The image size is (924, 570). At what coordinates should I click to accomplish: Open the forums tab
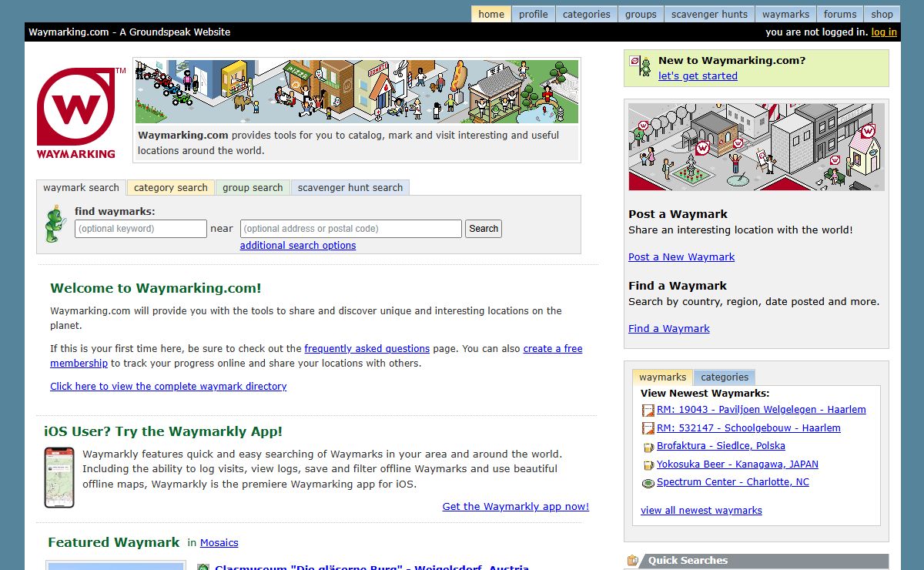pyautogui.click(x=840, y=14)
